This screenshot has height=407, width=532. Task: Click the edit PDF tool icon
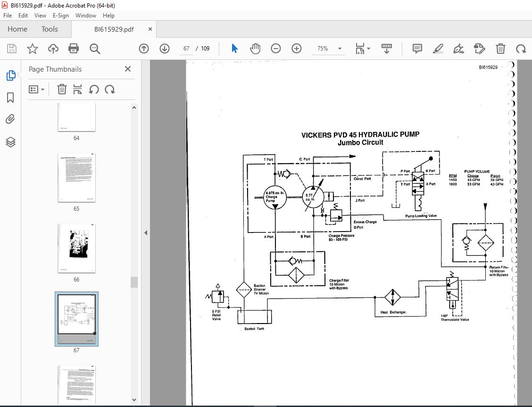[x=479, y=49]
